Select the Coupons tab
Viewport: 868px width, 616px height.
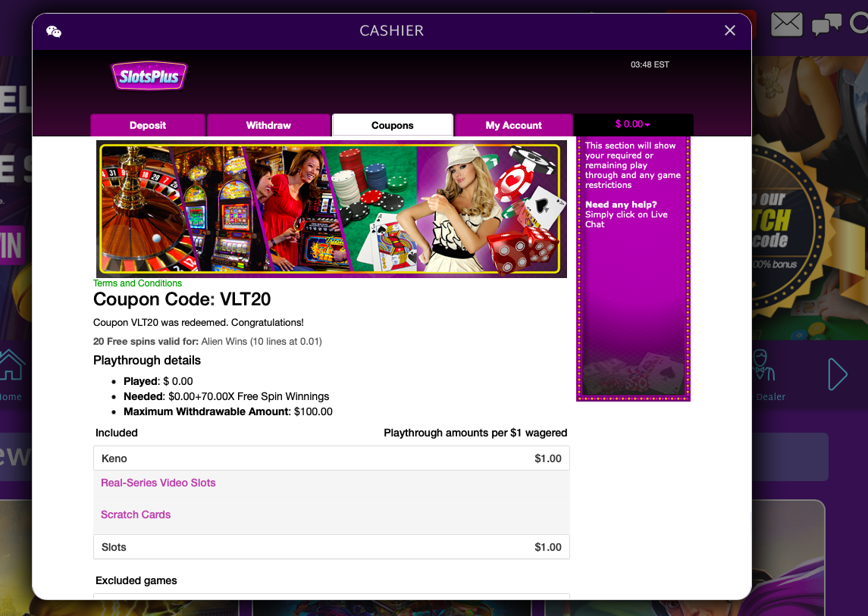pos(392,125)
